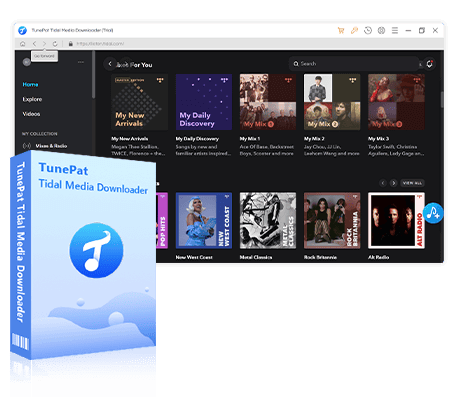The image size is (458, 397).
Task: Open the My Daily Discovery cover
Action: (204, 102)
